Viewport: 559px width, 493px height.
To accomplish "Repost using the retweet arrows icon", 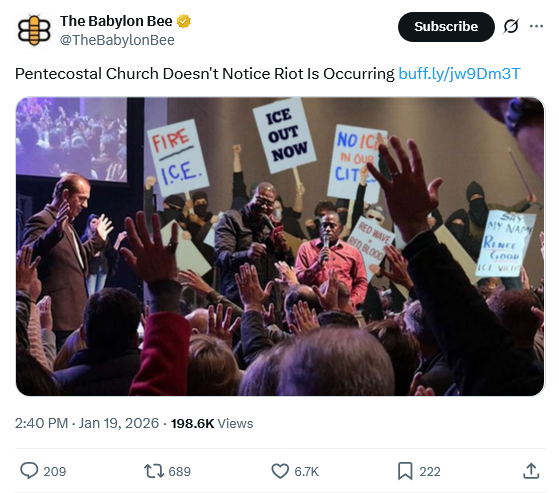I will [154, 471].
